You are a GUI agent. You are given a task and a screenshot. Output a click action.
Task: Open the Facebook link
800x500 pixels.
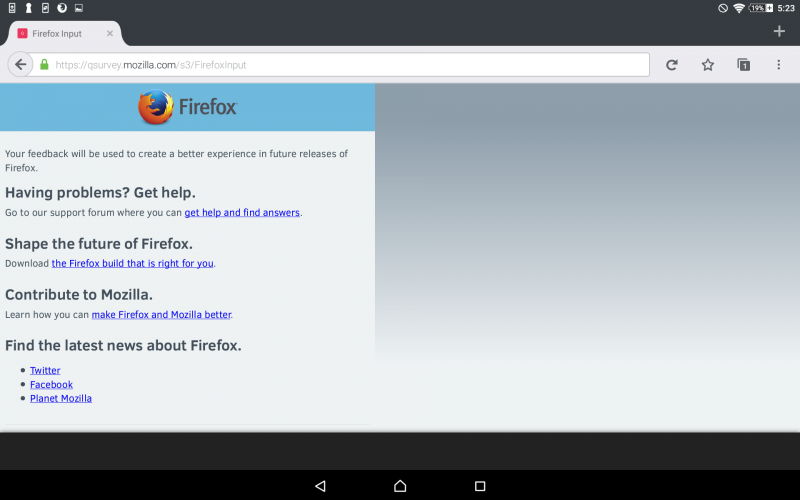[x=51, y=384]
